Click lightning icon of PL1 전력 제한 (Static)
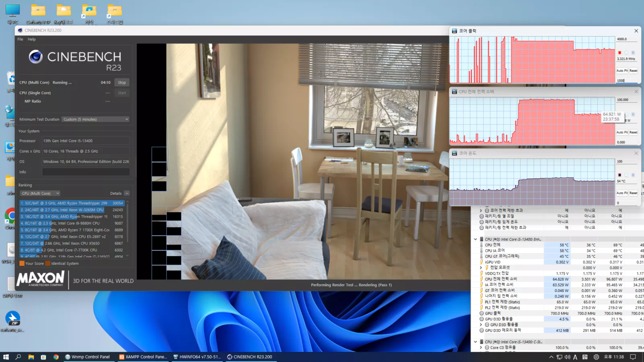 [x=481, y=302]
